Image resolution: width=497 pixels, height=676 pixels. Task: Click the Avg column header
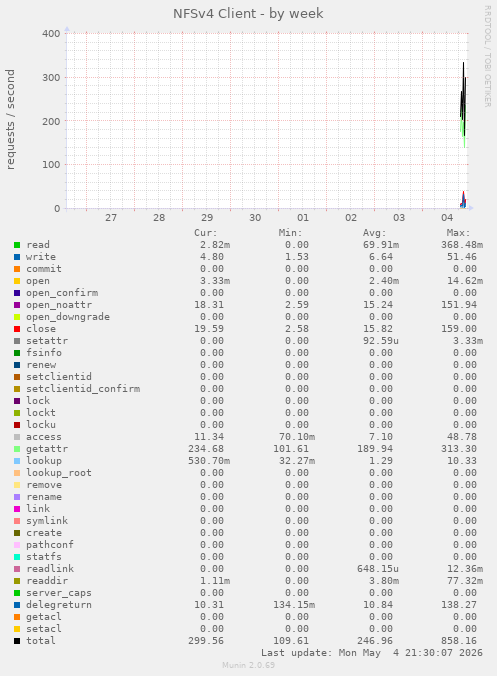(375, 233)
